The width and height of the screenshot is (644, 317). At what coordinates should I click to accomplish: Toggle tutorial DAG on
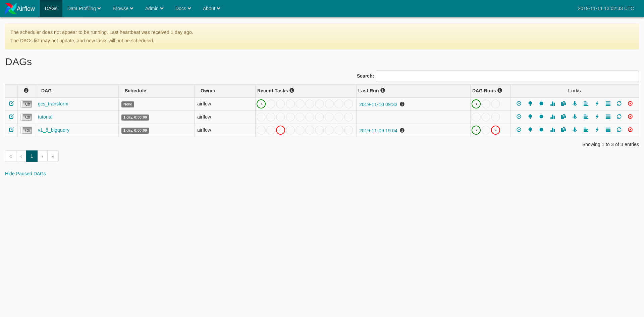(26, 117)
